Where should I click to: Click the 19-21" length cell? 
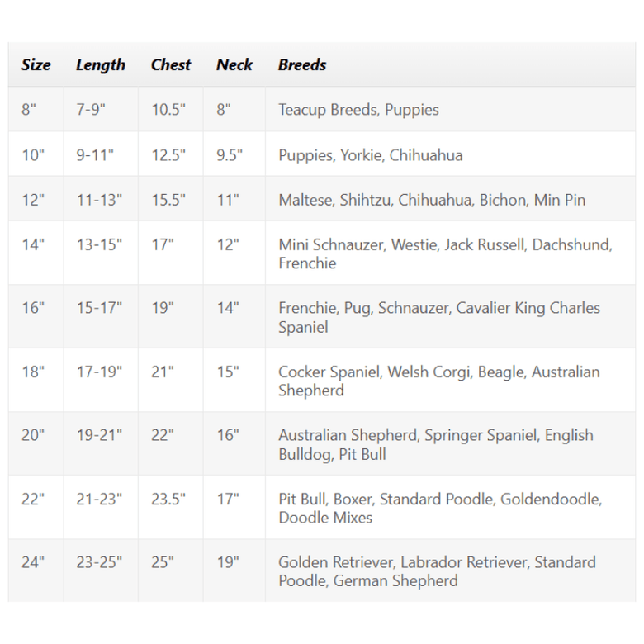tap(101, 443)
